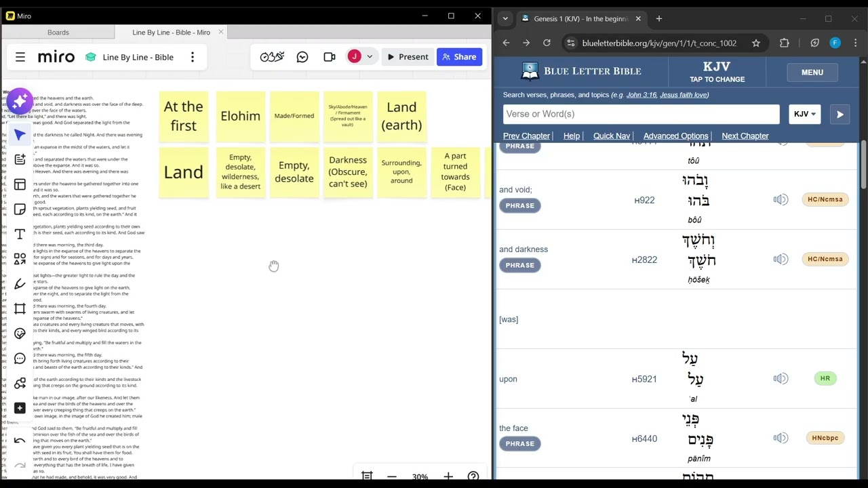The height and width of the screenshot is (488, 868).
Task: Select the Line By Line - Bible tab
Action: pos(171,33)
